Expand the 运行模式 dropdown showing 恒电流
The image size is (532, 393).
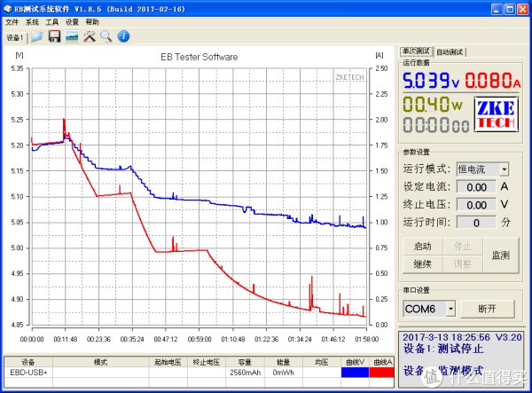pyautogui.click(x=505, y=169)
